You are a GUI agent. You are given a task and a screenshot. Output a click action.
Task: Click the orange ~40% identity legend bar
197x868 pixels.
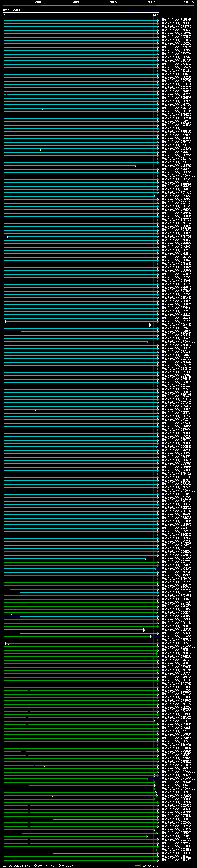tap(60, 6)
